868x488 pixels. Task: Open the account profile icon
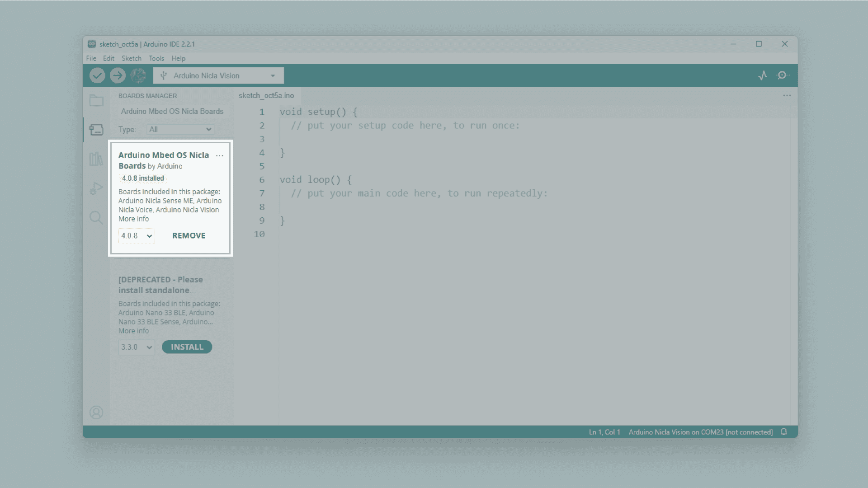96,412
